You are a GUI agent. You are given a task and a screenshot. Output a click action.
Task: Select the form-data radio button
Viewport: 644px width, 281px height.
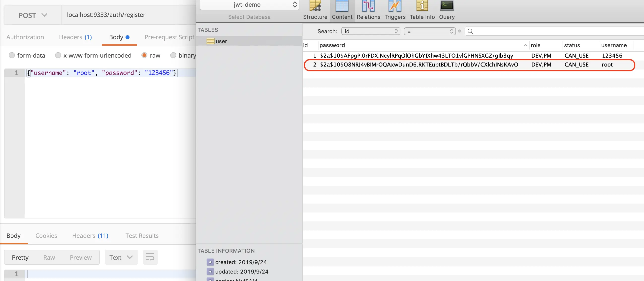[x=12, y=55]
